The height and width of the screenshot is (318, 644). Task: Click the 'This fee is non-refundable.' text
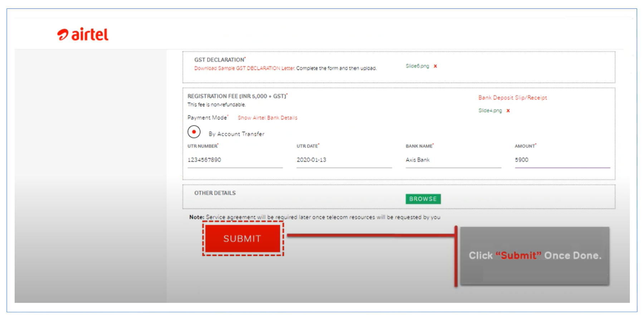(x=216, y=105)
